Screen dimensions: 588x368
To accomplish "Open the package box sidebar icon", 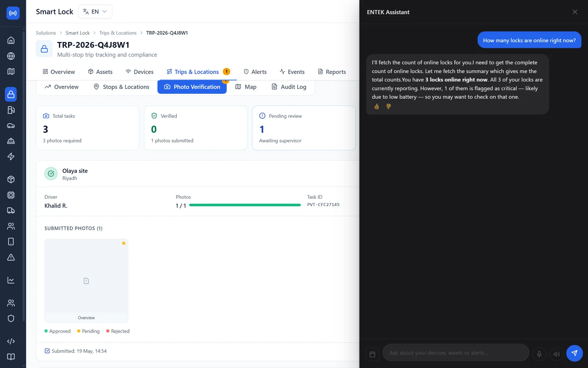I will [x=11, y=180].
